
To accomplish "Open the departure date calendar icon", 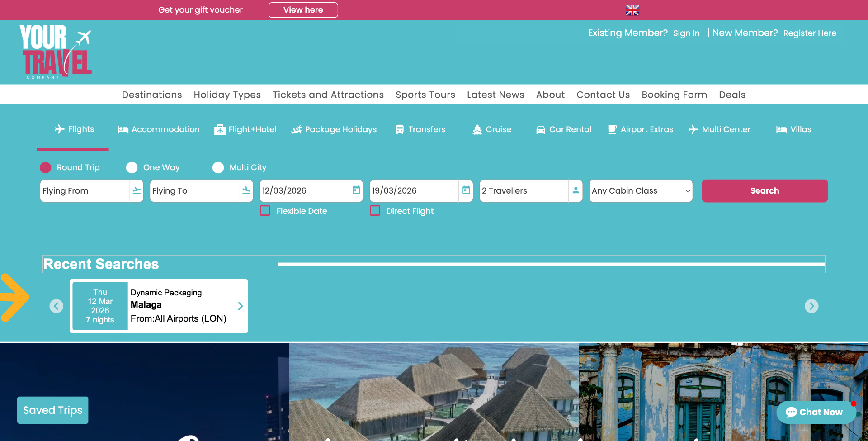I will pos(356,190).
